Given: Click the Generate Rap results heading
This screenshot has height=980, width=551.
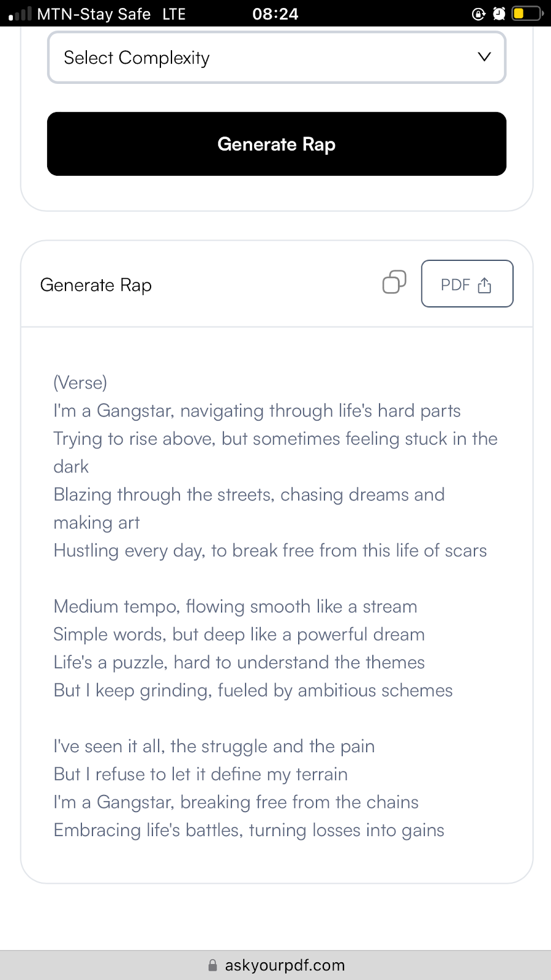Looking at the screenshot, I should pyautogui.click(x=96, y=285).
